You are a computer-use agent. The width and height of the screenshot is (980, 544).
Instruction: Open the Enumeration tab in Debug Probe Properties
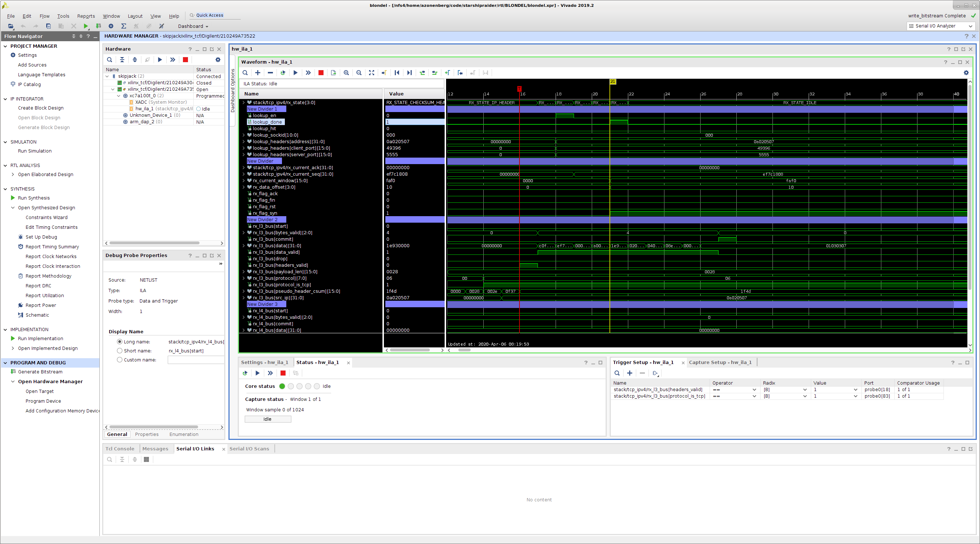(x=184, y=434)
